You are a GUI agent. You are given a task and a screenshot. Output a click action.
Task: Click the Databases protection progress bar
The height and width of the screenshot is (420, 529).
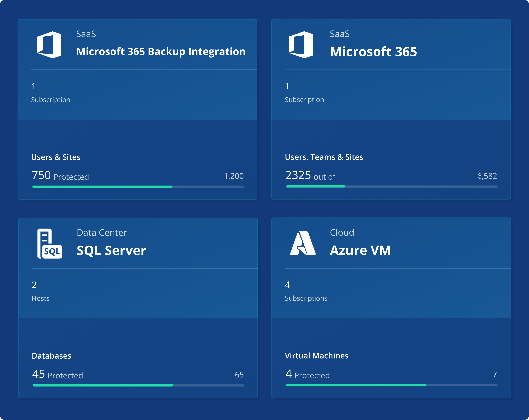pos(138,385)
